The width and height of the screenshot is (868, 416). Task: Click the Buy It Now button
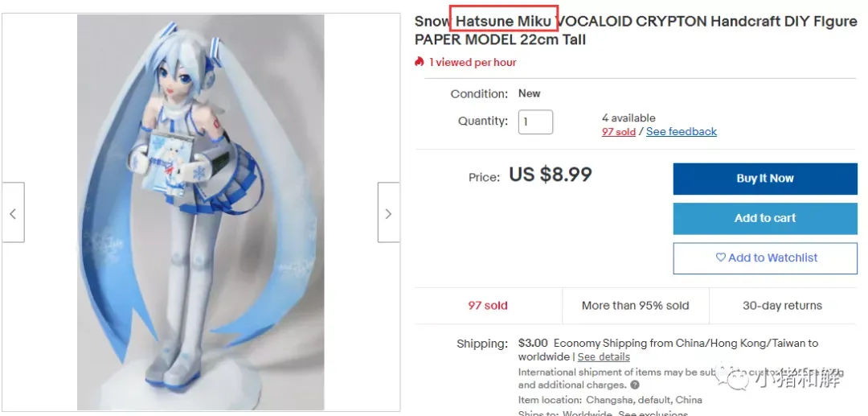tap(765, 179)
